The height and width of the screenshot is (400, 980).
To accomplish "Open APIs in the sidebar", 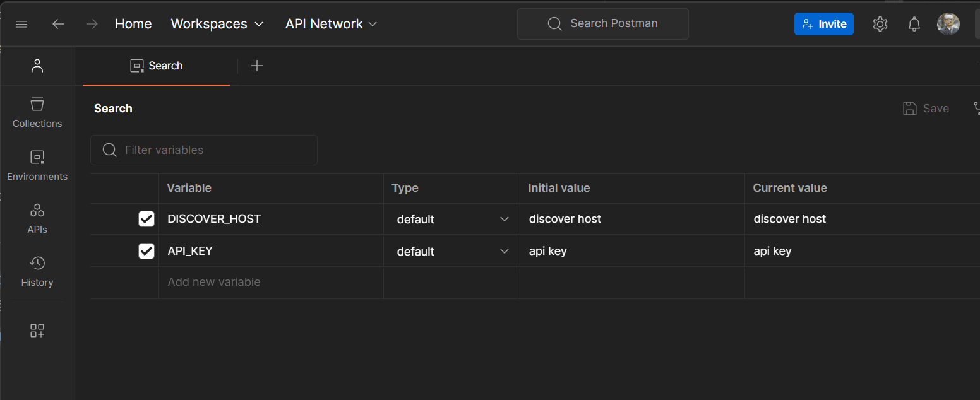I will [x=37, y=219].
